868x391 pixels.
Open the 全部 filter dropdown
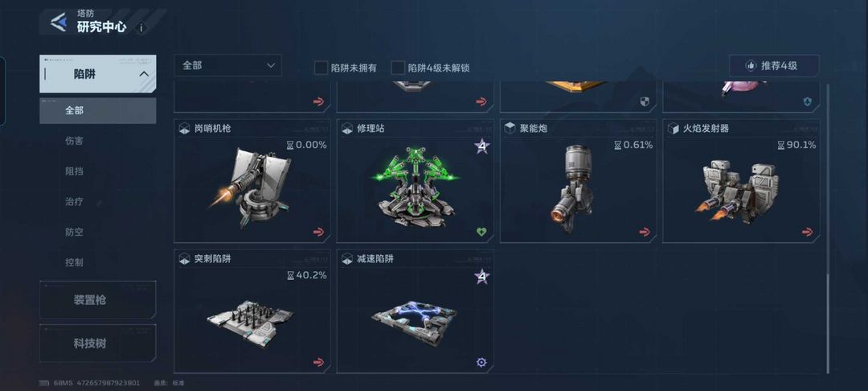click(227, 65)
